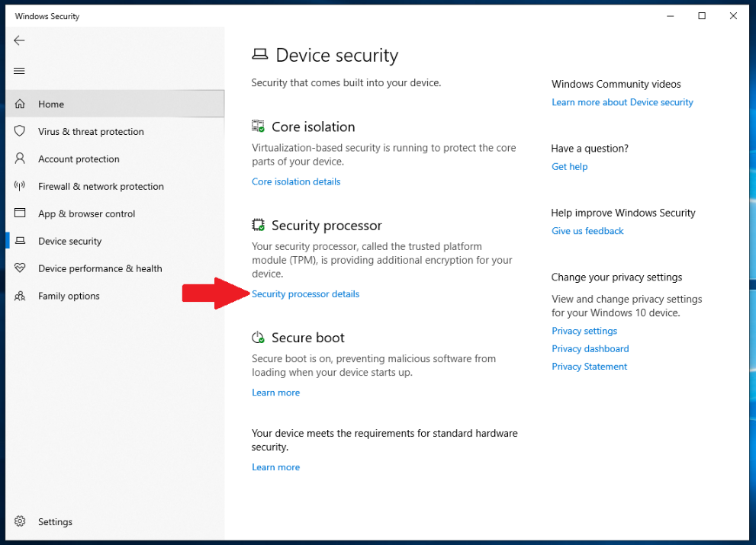Open Settings at sidebar bottom
This screenshot has width=756, height=545.
[x=114, y=522]
